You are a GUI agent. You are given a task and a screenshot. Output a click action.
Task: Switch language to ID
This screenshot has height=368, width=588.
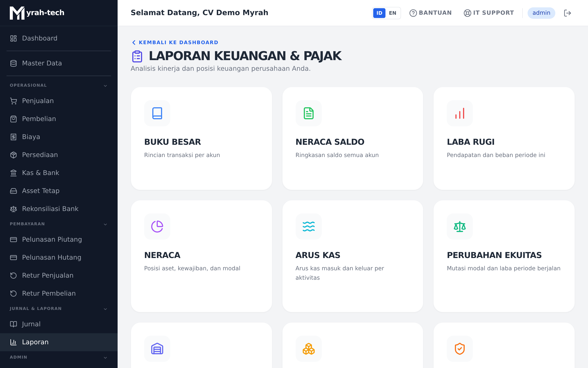click(379, 13)
